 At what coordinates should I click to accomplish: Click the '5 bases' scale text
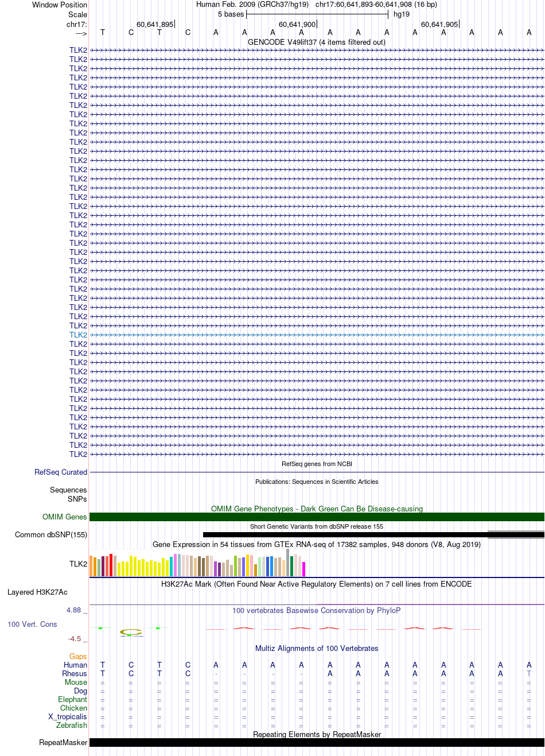click(231, 14)
